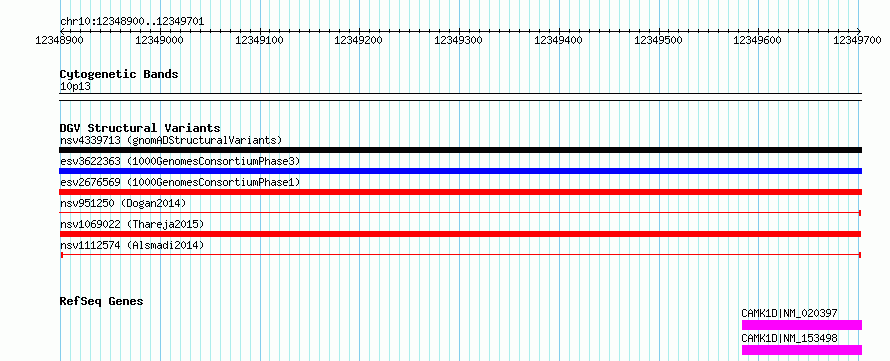Click the thick red nsv1069022 variant bar
Image resolution: width=890 pixels, height=361 pixels.
coord(460,234)
